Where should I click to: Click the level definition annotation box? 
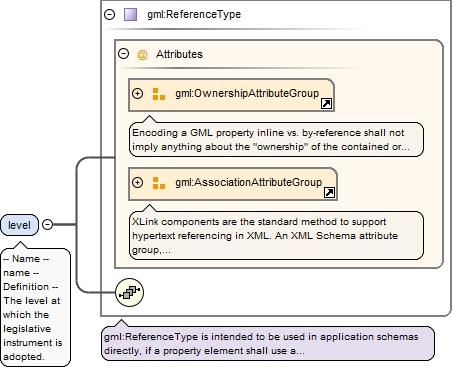[x=36, y=307]
